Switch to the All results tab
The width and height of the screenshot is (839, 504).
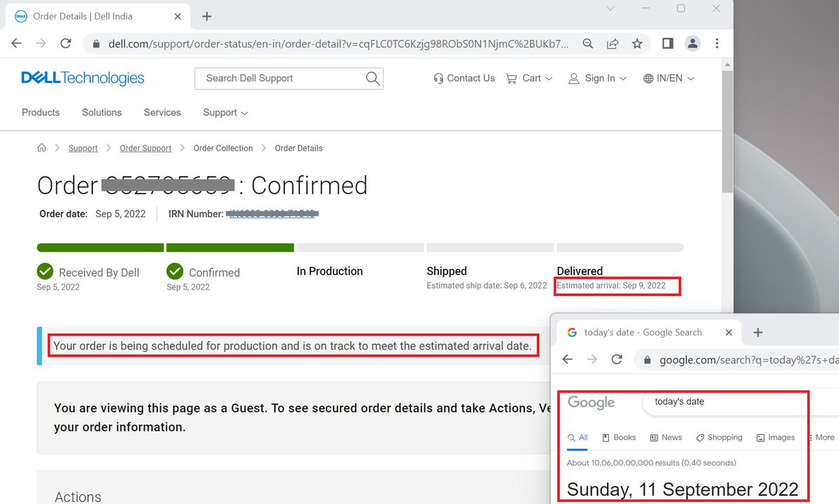578,438
